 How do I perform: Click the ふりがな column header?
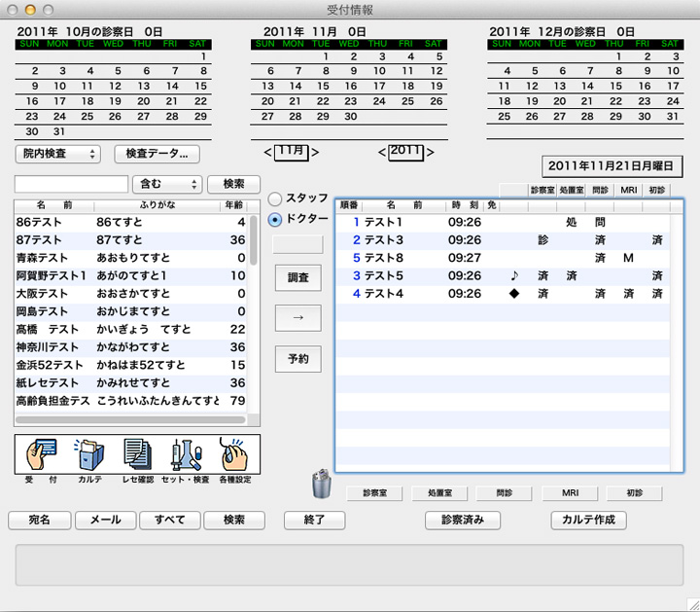157,205
